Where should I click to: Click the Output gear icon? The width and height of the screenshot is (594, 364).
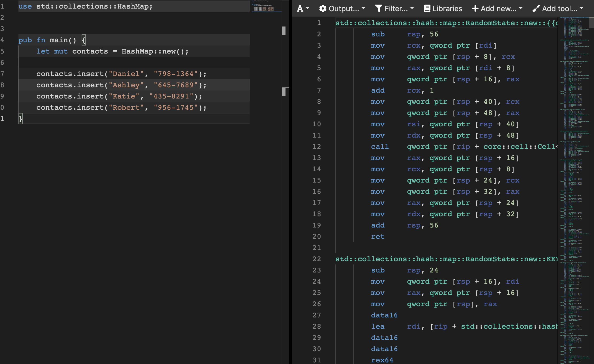tap(323, 9)
